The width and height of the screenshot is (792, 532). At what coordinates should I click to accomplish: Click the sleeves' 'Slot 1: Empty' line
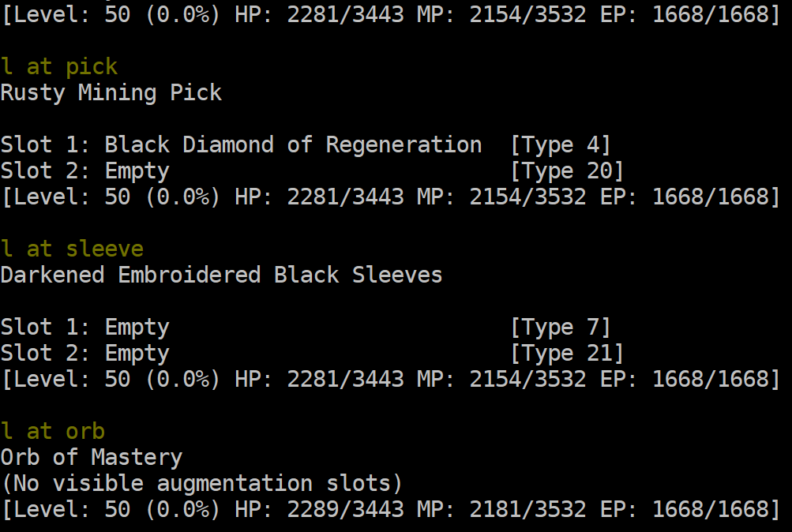point(84,328)
